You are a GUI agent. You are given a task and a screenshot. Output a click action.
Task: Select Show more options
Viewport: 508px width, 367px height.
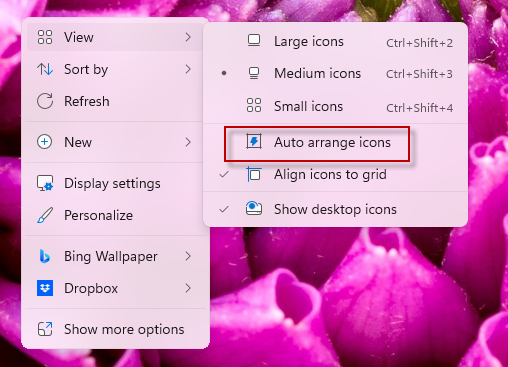[114, 329]
